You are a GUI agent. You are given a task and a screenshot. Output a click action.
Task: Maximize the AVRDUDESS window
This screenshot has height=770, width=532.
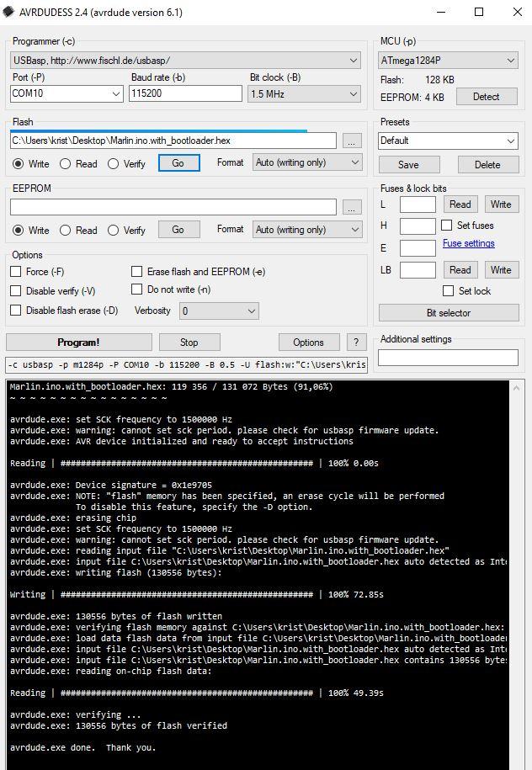(479, 12)
